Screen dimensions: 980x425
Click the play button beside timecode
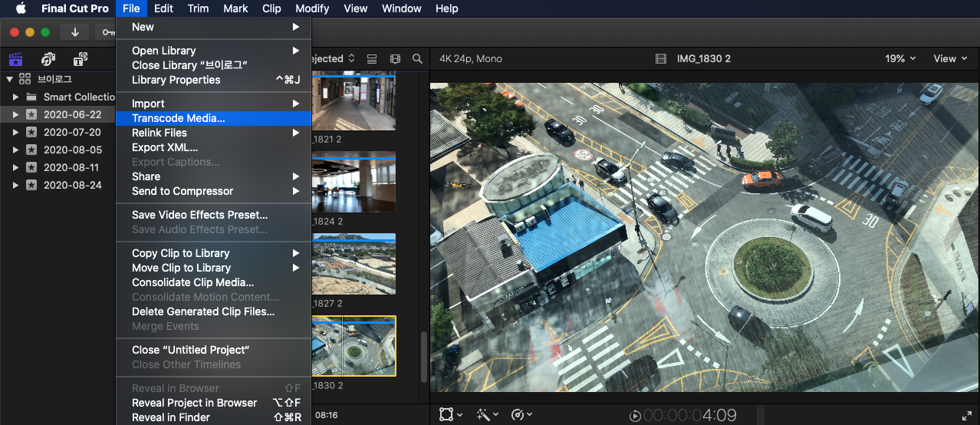coord(635,416)
